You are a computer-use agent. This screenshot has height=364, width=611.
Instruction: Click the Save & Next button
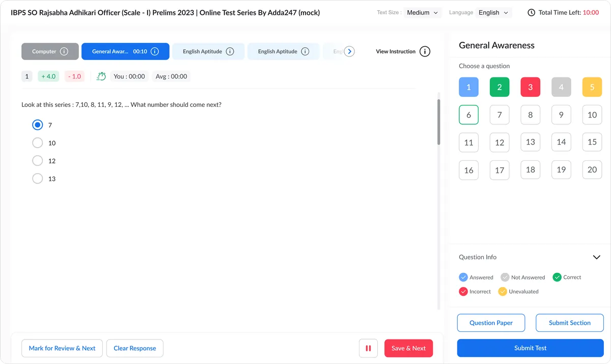pyautogui.click(x=408, y=348)
